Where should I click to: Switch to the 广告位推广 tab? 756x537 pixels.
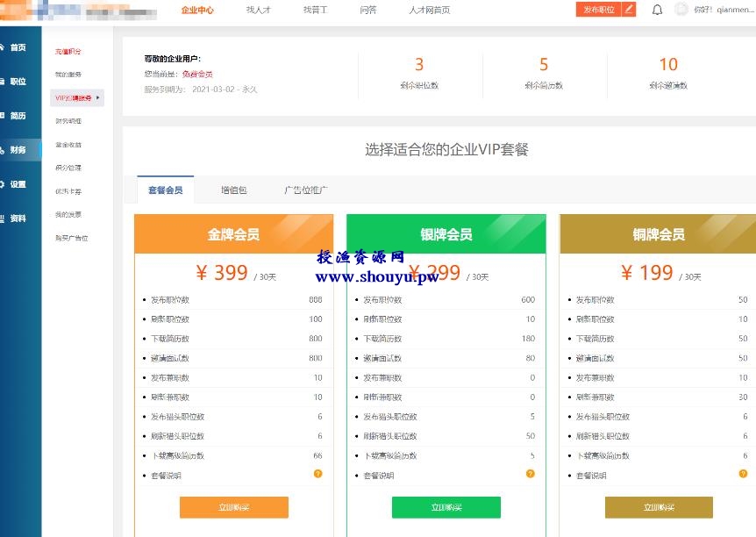(306, 190)
